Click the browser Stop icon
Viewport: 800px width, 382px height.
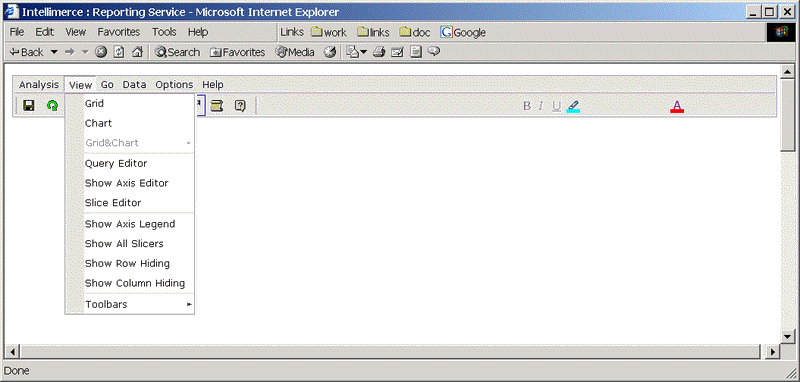[x=101, y=52]
